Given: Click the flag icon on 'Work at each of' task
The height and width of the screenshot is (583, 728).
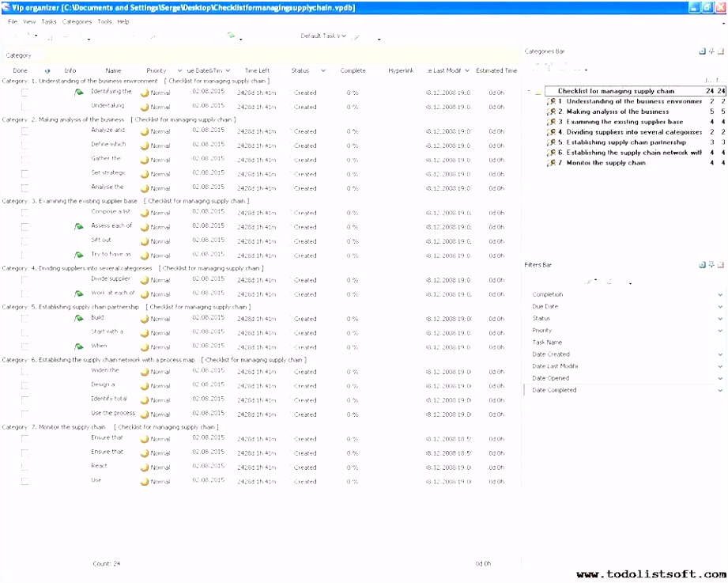Looking at the screenshot, I should tap(79, 293).
